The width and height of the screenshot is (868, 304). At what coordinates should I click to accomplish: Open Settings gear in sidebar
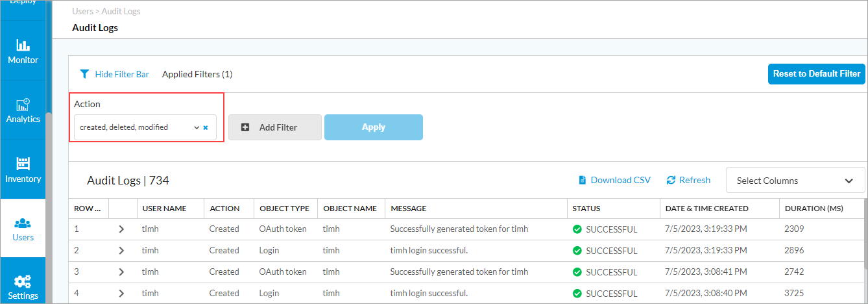(23, 286)
